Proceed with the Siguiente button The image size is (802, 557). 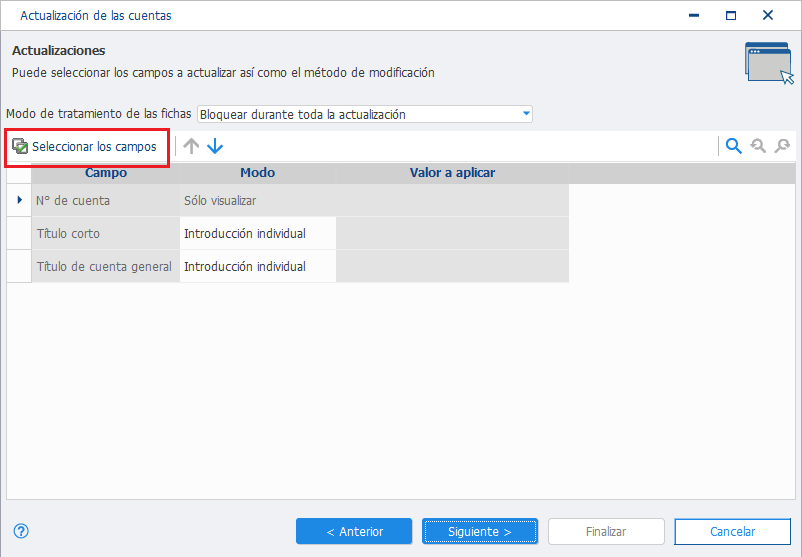point(480,531)
